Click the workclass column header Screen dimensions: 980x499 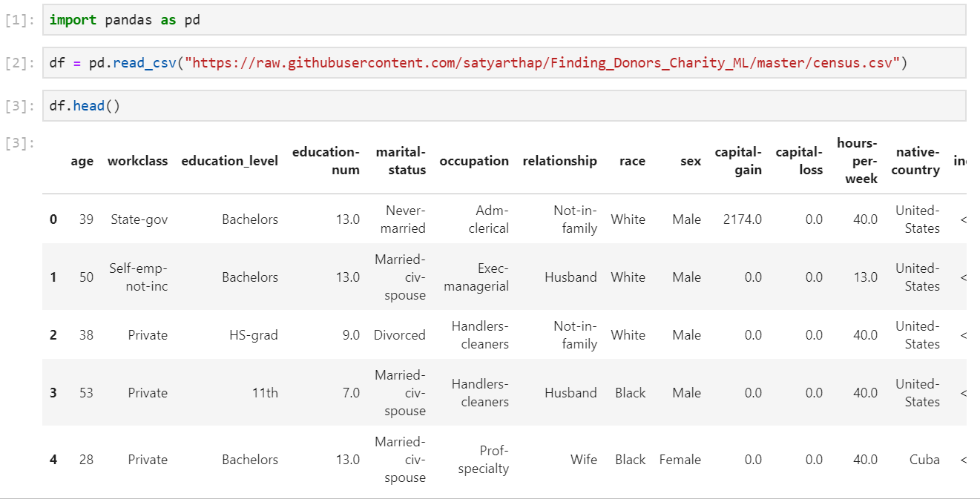click(x=138, y=161)
